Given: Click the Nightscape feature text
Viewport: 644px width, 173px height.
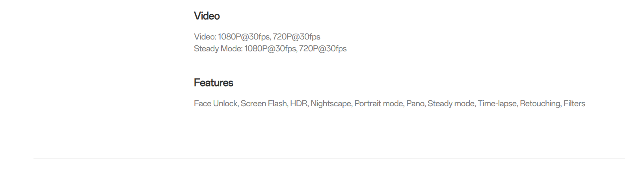Looking at the screenshot, I should click(331, 103).
